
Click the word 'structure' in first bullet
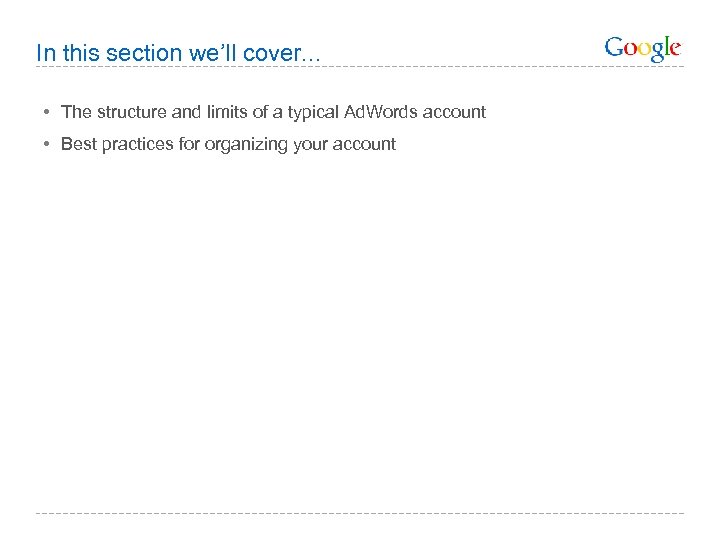pos(131,112)
